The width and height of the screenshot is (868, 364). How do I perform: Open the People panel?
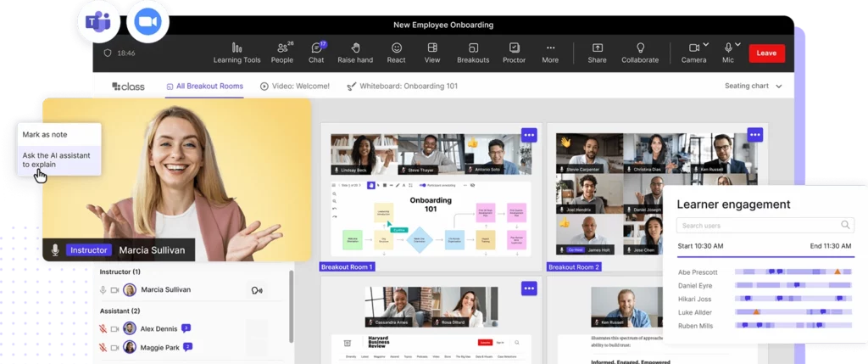pos(281,53)
